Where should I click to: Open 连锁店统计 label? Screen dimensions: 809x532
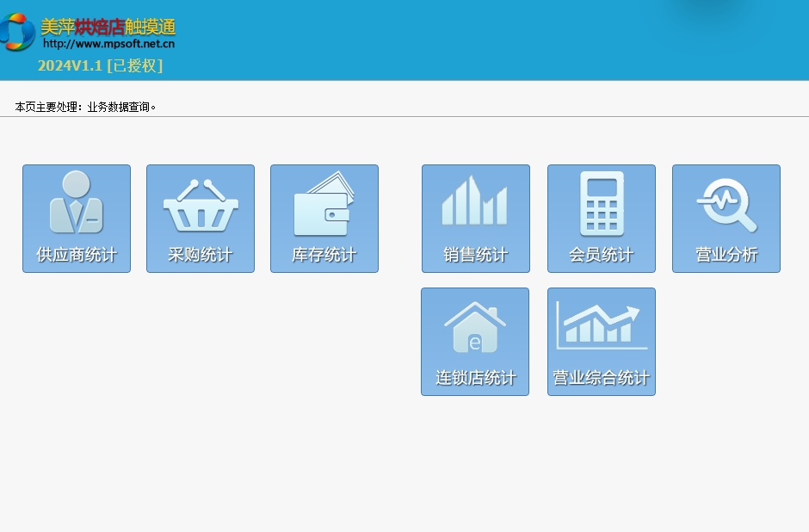475,379
